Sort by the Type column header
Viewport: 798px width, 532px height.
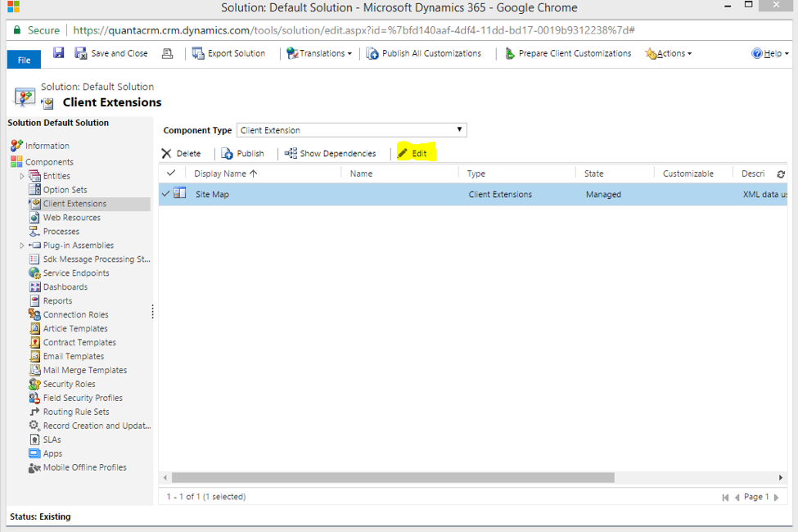(476, 174)
